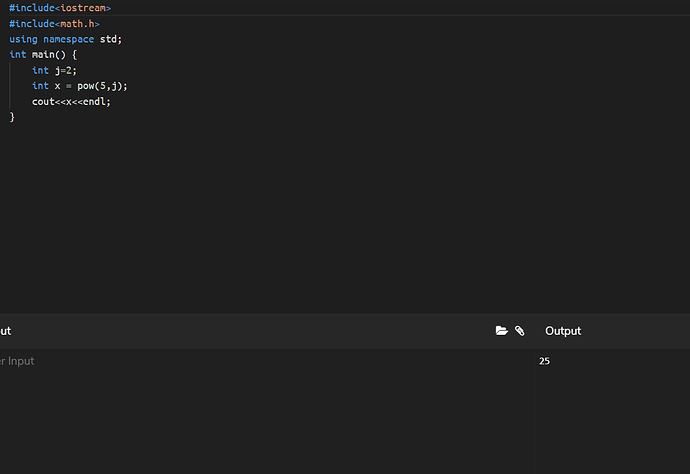The height and width of the screenshot is (474, 690).
Task: Click the endl token in the cout line
Action: tap(96, 101)
